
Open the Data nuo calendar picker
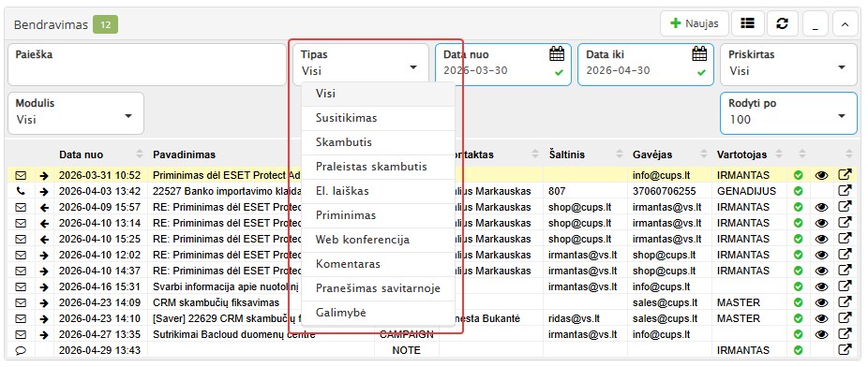point(557,53)
